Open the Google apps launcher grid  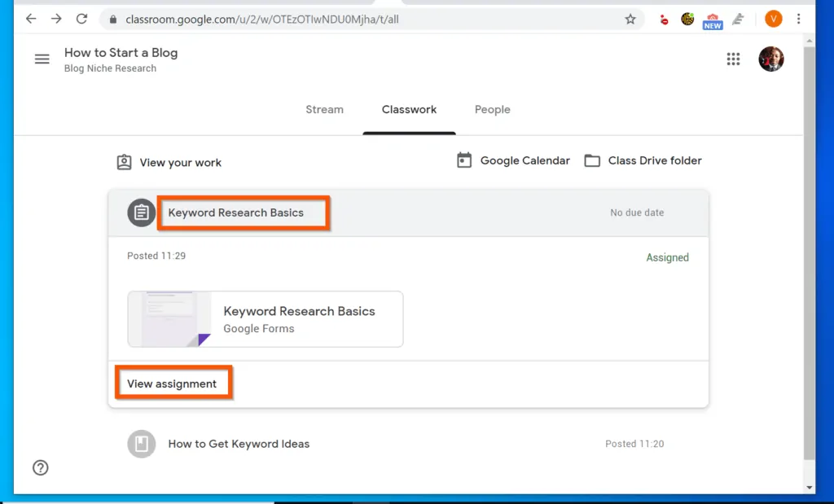pyautogui.click(x=732, y=59)
